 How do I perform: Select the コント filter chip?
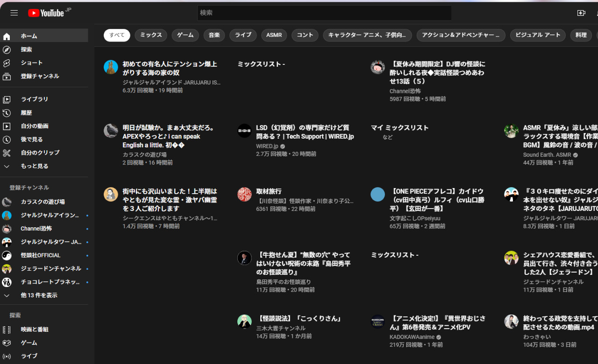click(305, 35)
